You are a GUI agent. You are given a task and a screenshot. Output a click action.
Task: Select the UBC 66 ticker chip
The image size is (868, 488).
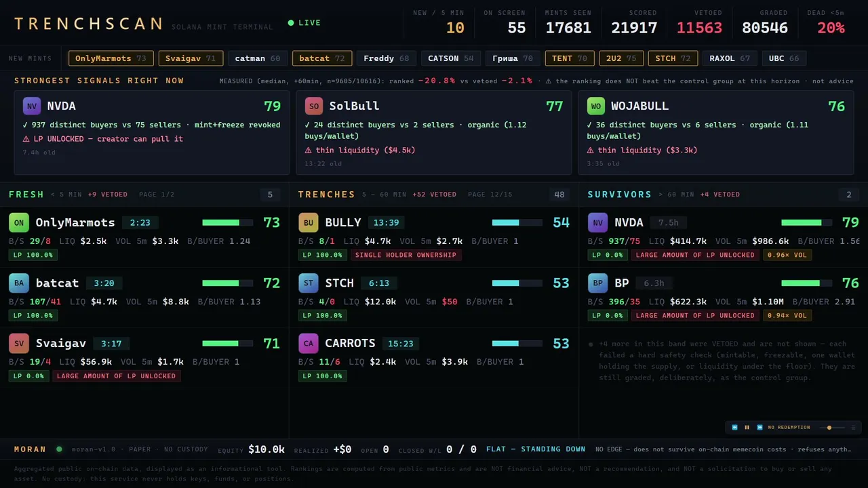[784, 58]
